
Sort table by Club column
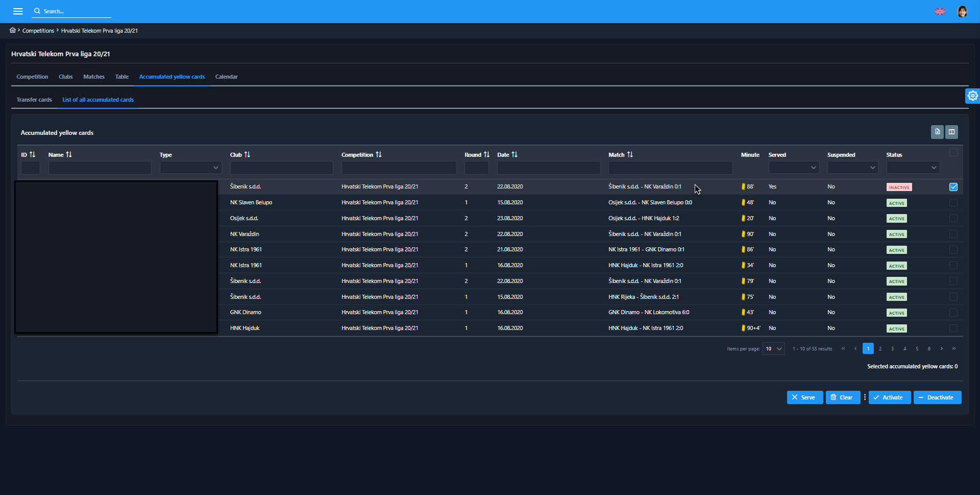[x=247, y=154]
